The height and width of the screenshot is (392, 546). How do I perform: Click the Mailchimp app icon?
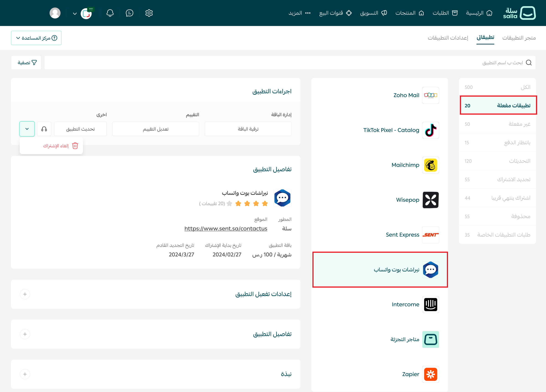430,165
